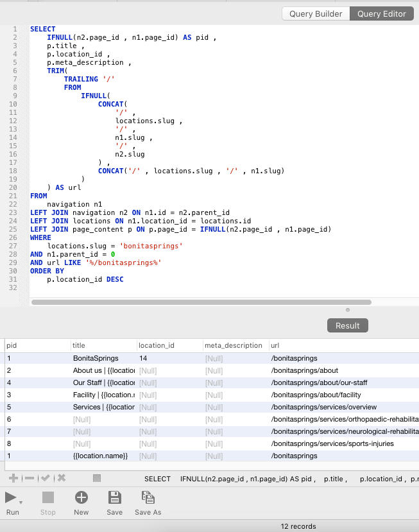Click the url column header
Screen dimensions: 419x532
344,345
